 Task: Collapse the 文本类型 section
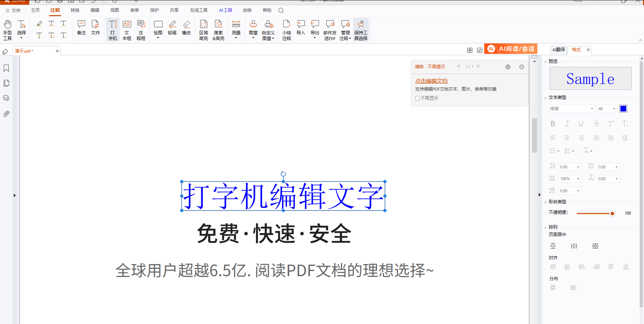point(545,98)
